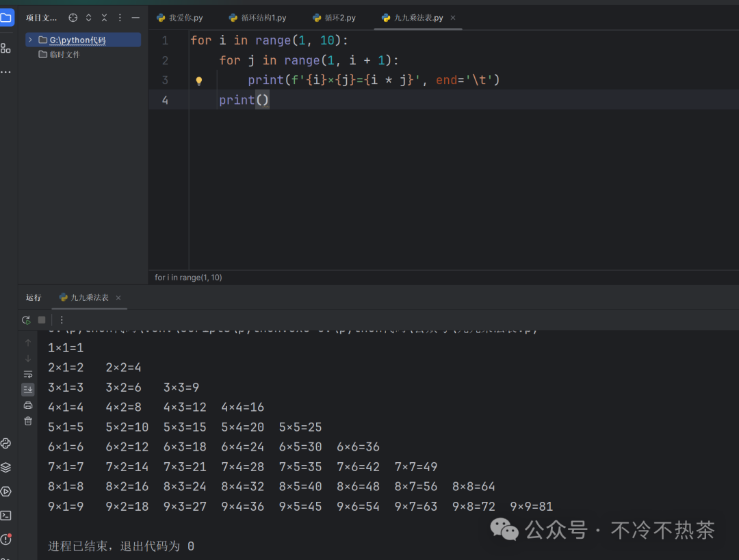Click line number 4 in the gutter
The image size is (739, 560).
coord(165,100)
